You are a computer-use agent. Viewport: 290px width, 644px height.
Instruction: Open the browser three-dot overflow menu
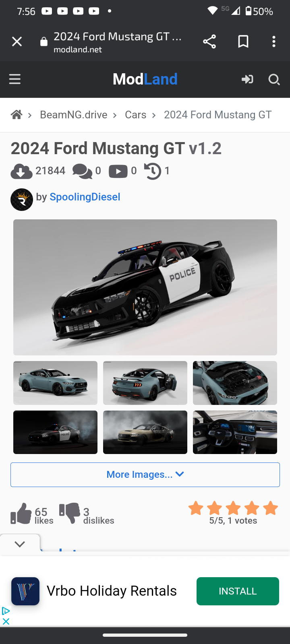274,41
